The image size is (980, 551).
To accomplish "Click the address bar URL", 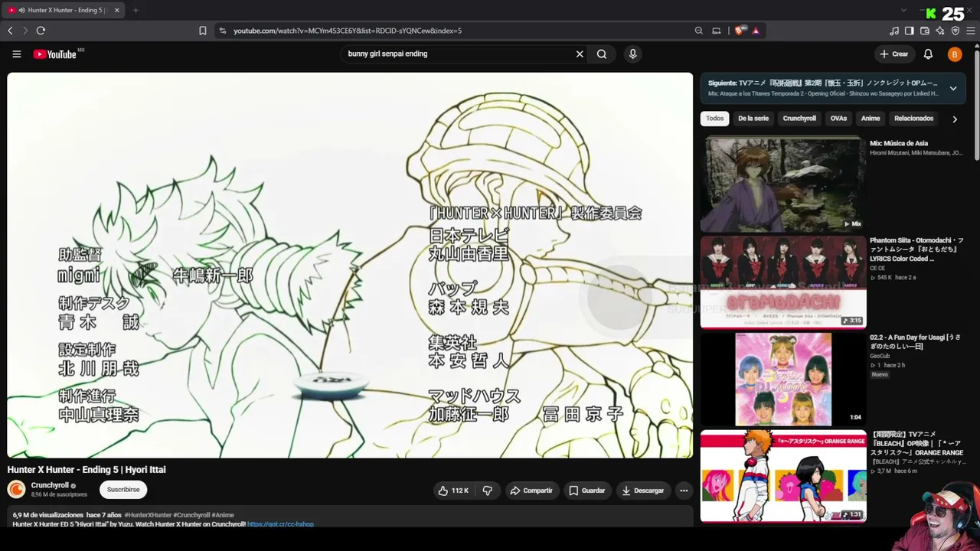I will [x=348, y=31].
